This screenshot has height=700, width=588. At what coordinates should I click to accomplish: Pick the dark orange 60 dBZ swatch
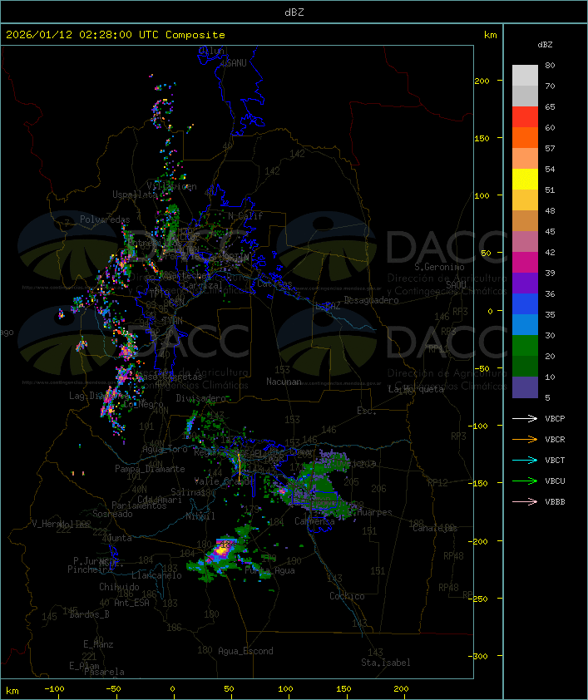click(x=525, y=137)
